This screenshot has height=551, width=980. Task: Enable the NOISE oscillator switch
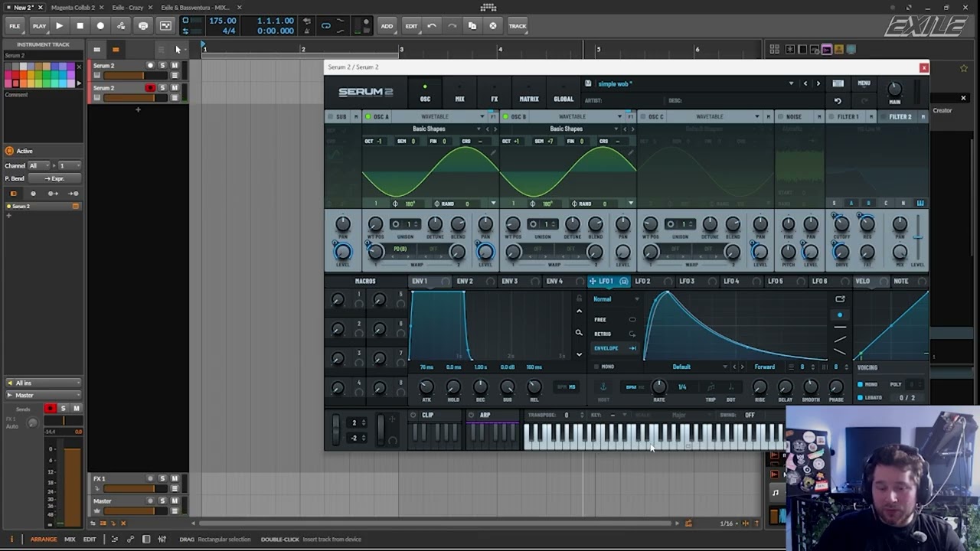[x=781, y=117]
